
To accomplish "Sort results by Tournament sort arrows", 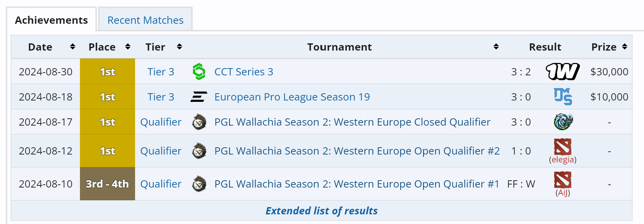I will tap(496, 47).
